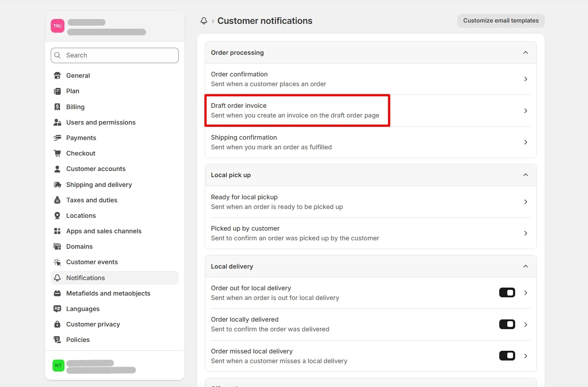The image size is (588, 387).
Task: Click inside the Search field
Action: pos(115,55)
